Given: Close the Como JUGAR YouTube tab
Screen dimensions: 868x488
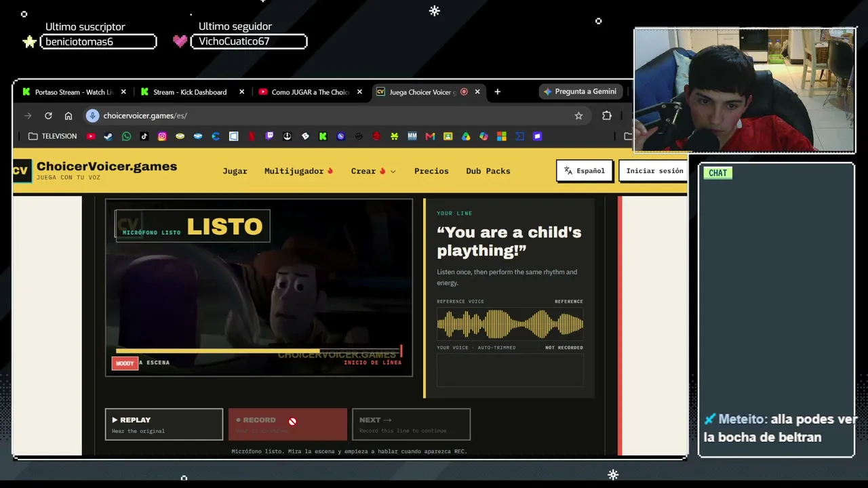Looking at the screenshot, I should pos(359,91).
